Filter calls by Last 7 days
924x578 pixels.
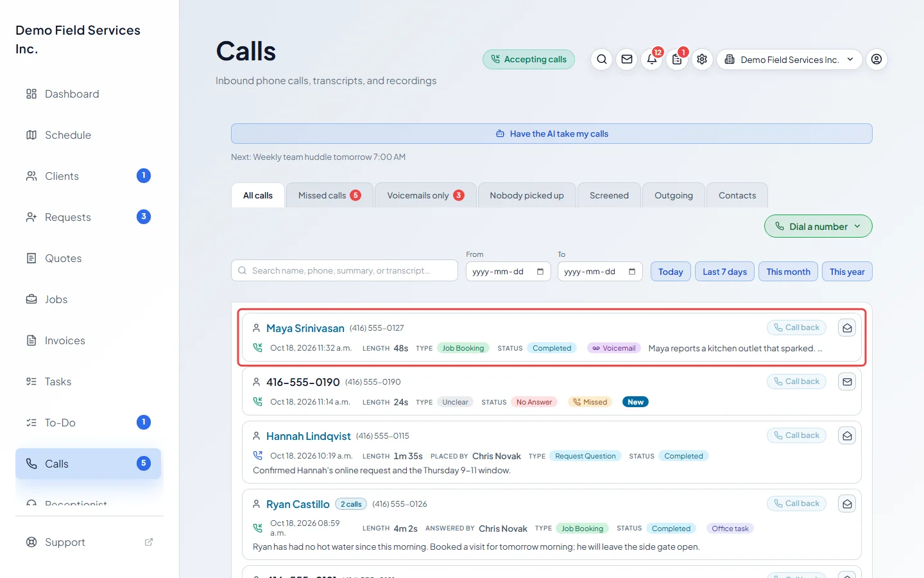coord(724,272)
